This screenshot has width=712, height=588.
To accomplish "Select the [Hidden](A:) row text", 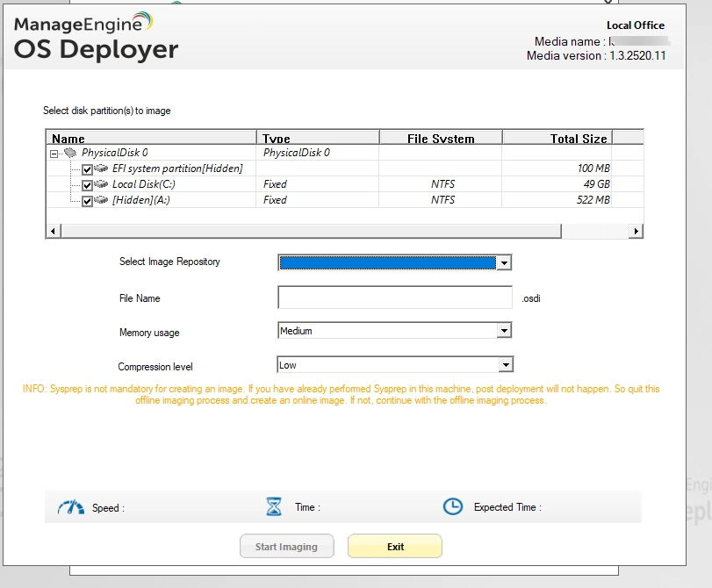I will (140, 200).
